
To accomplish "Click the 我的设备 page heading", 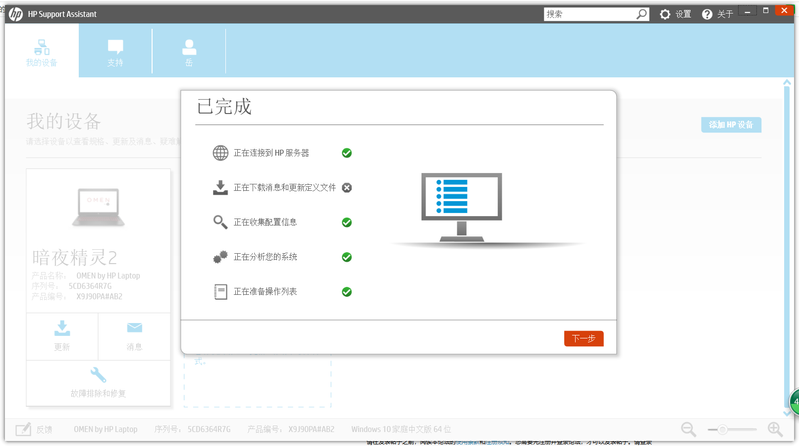I will click(64, 121).
